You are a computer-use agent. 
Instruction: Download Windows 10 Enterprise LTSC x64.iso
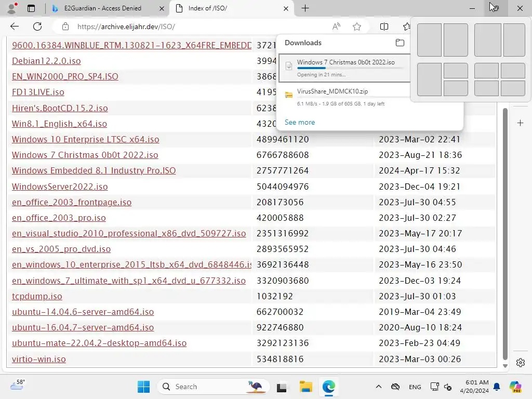(86, 139)
